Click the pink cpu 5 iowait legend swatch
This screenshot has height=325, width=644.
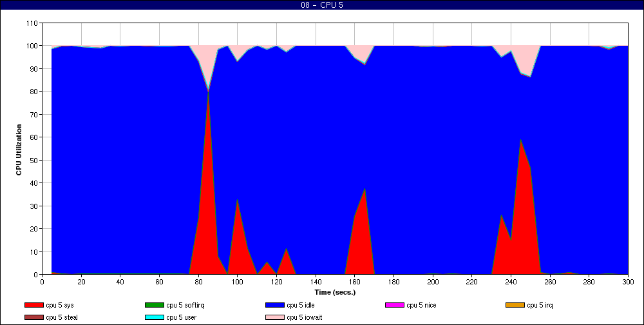point(275,318)
